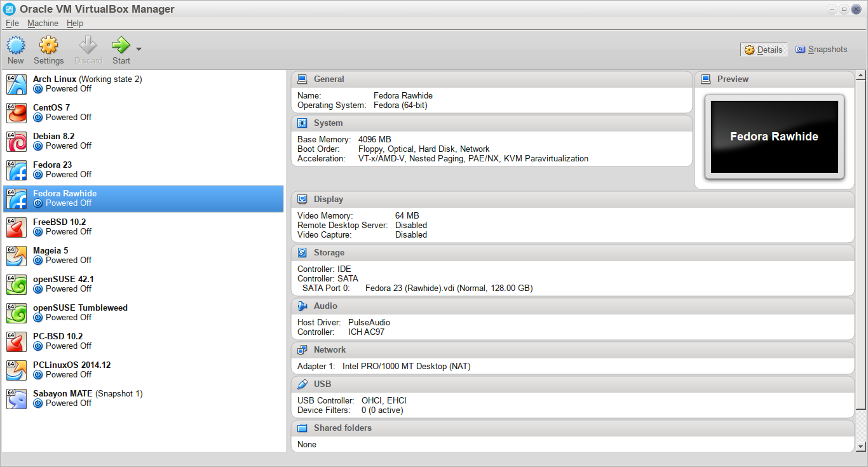Click the Powered Off status under PCLinuxOS 2014.12

(x=69, y=375)
